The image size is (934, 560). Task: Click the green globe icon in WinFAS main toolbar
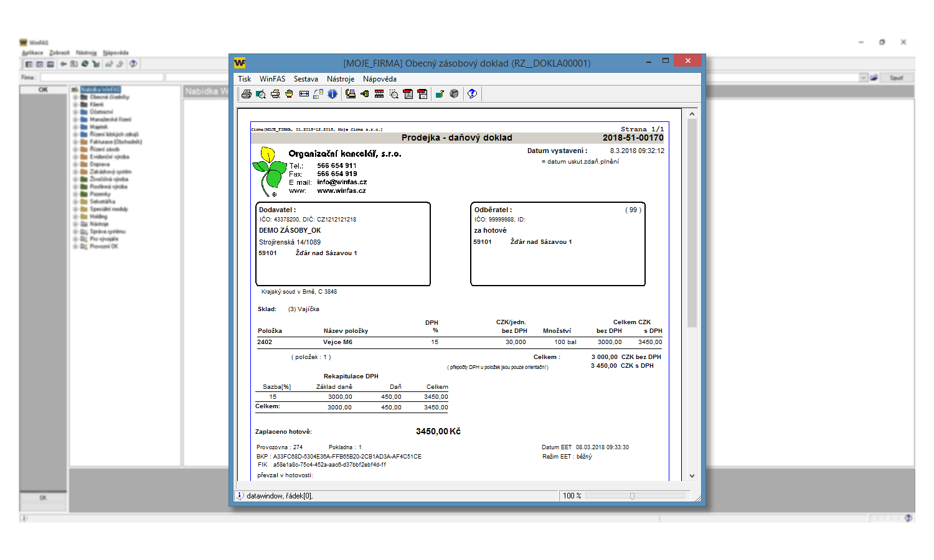click(85, 64)
